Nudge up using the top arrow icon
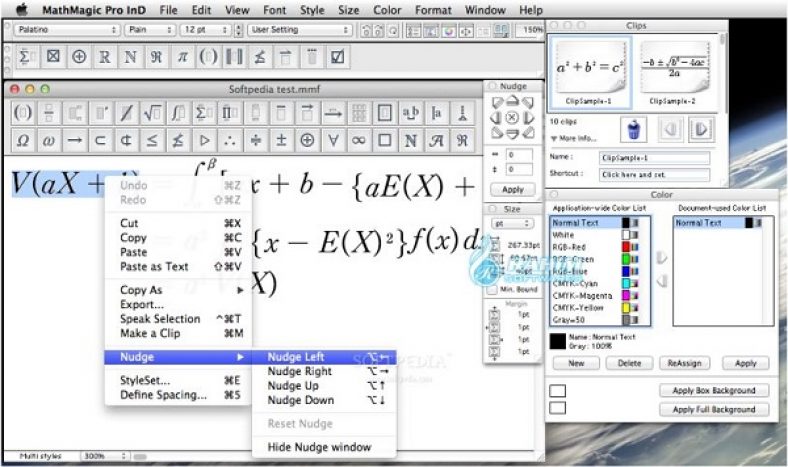 512,102
